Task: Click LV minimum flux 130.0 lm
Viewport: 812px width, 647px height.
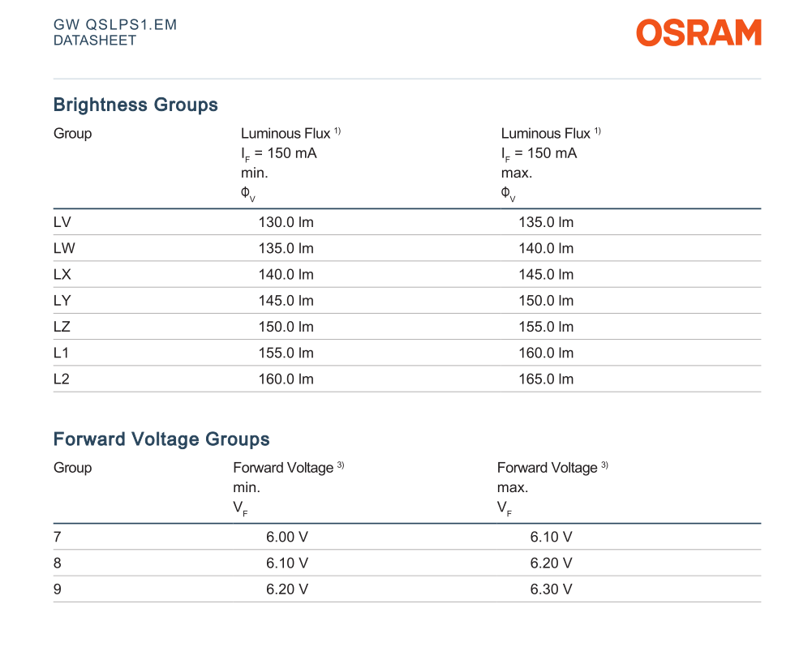Action: [x=286, y=222]
